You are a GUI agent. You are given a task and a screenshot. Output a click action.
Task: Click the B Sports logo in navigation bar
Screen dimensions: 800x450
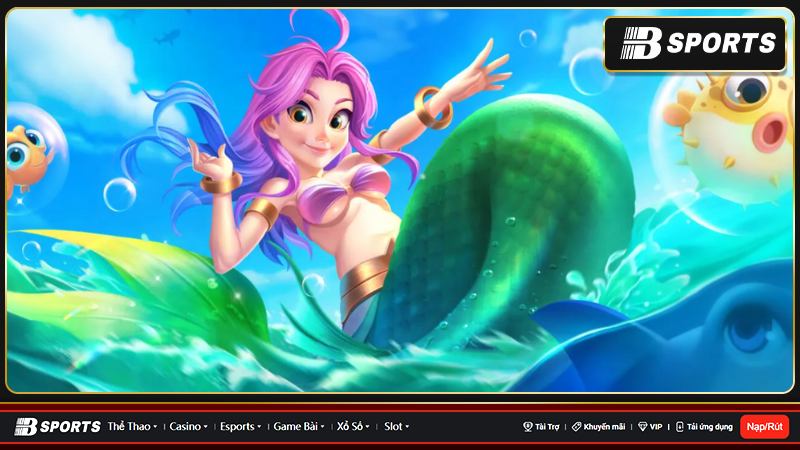point(58,427)
